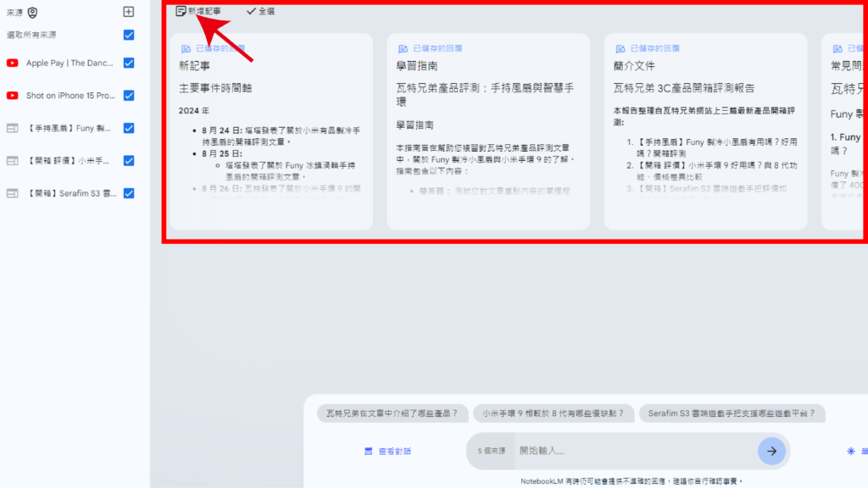Click the sparkle icon at right of chat bar

point(851,452)
